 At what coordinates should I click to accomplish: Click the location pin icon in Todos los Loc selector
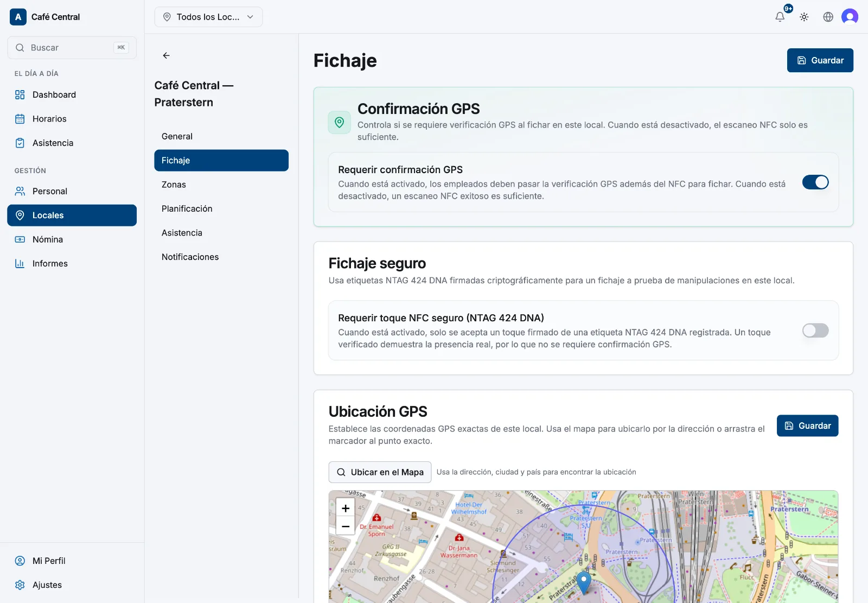[167, 17]
